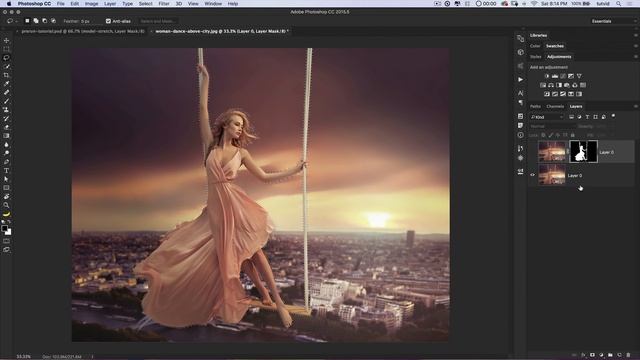Toggle layer filtering switch on Layers panel
This screenshot has height=360, width=640.
click(x=613, y=116)
